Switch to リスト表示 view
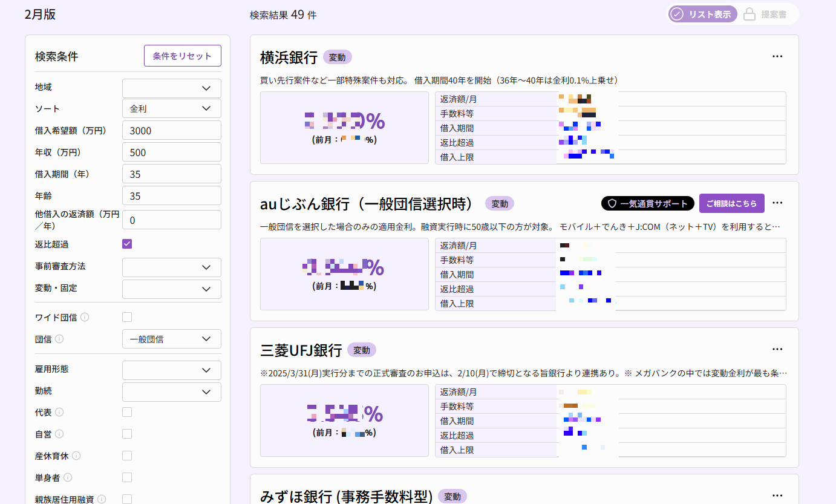This screenshot has height=504, width=836. 702,14
